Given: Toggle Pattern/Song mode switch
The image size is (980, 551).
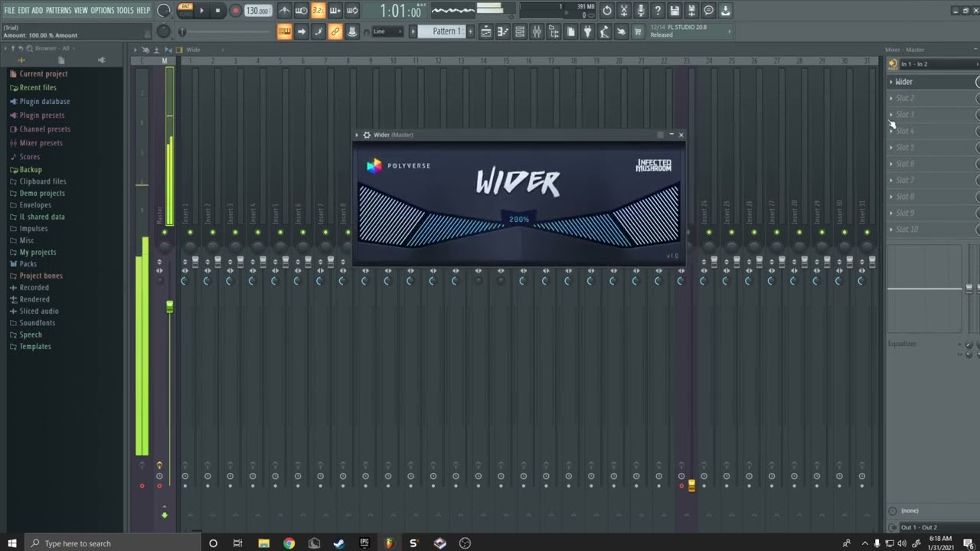Looking at the screenshot, I should pos(185,10).
